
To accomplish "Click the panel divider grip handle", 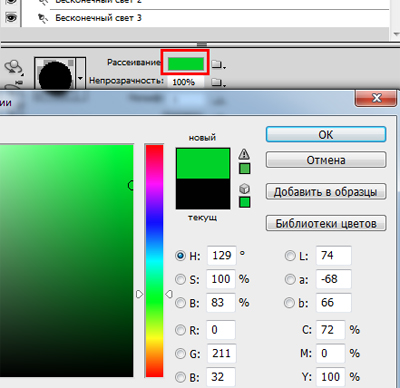I will [202, 44].
